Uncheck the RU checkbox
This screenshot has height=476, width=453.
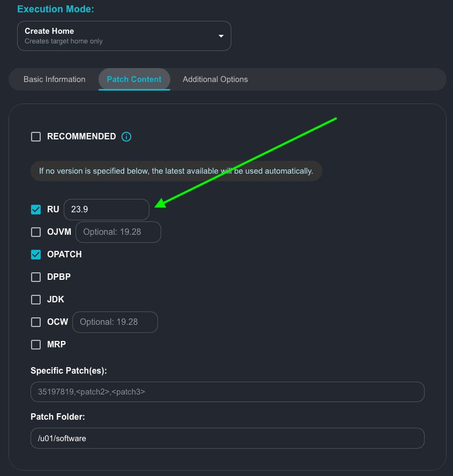pyautogui.click(x=36, y=210)
